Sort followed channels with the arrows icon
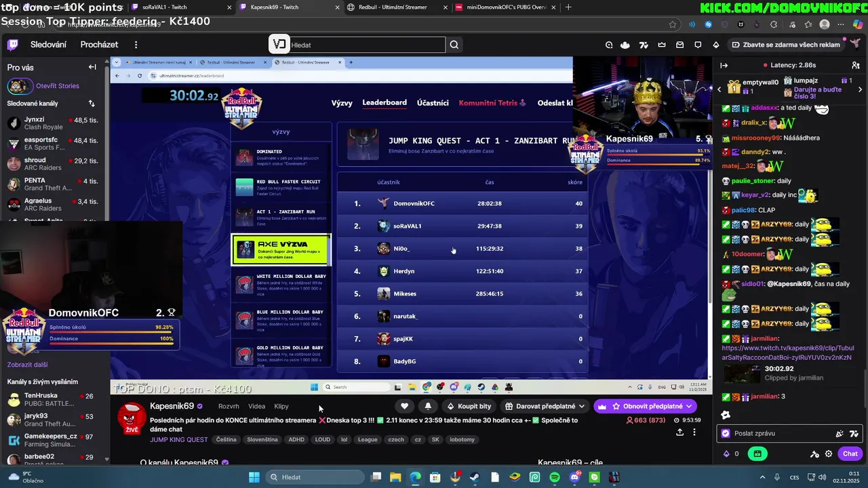 92,104
